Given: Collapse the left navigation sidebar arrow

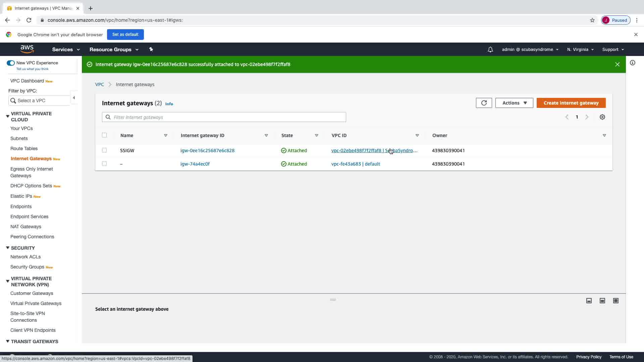Looking at the screenshot, I should 74,98.
